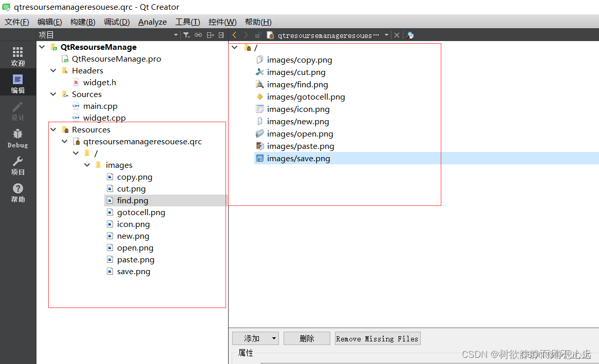
Task: Click the 添加 (Add) button
Action: (255, 338)
